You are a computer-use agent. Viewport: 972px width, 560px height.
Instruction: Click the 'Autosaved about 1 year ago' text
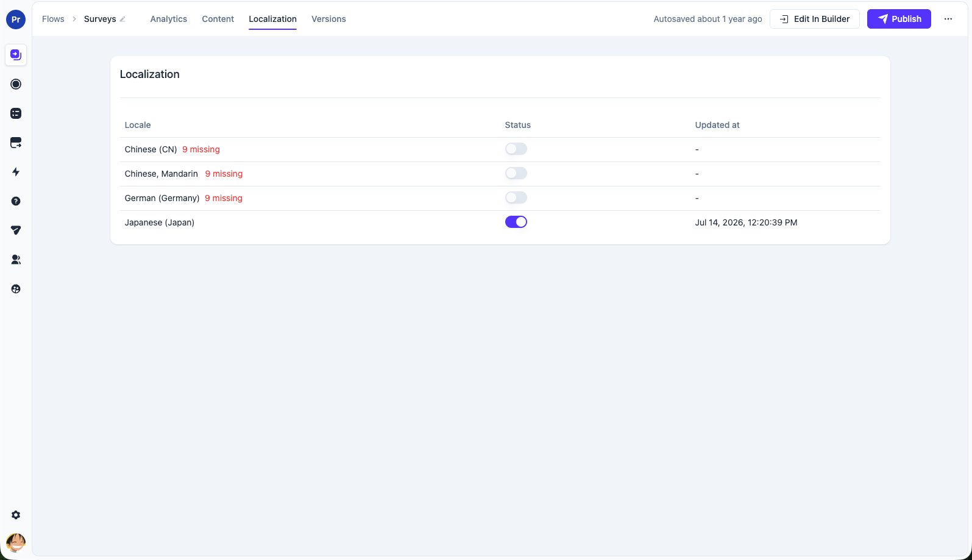(x=708, y=19)
